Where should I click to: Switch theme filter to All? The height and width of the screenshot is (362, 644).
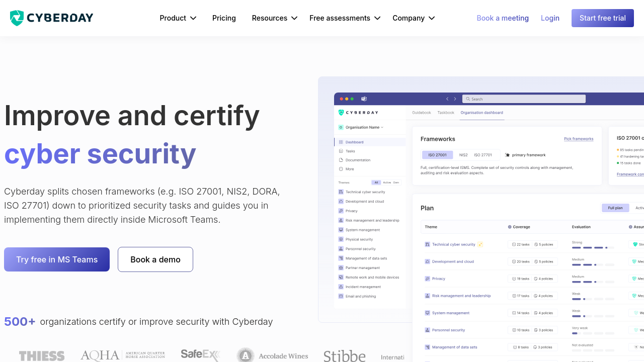coord(376,183)
